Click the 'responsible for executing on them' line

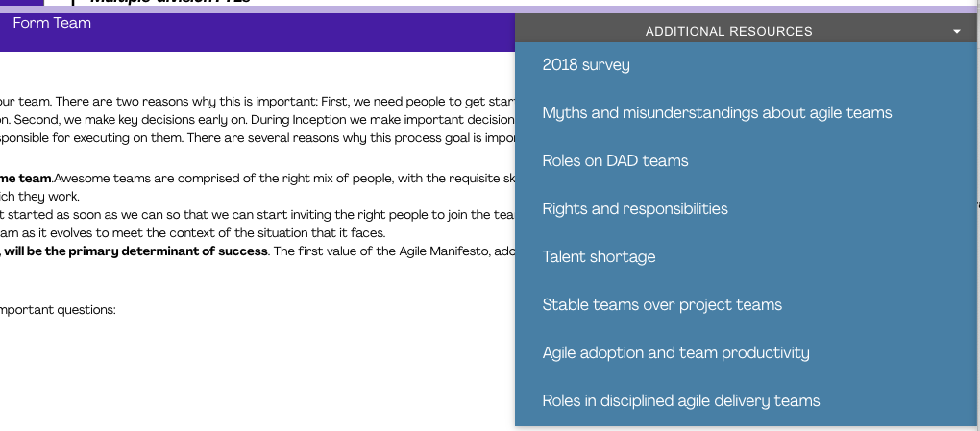257,137
